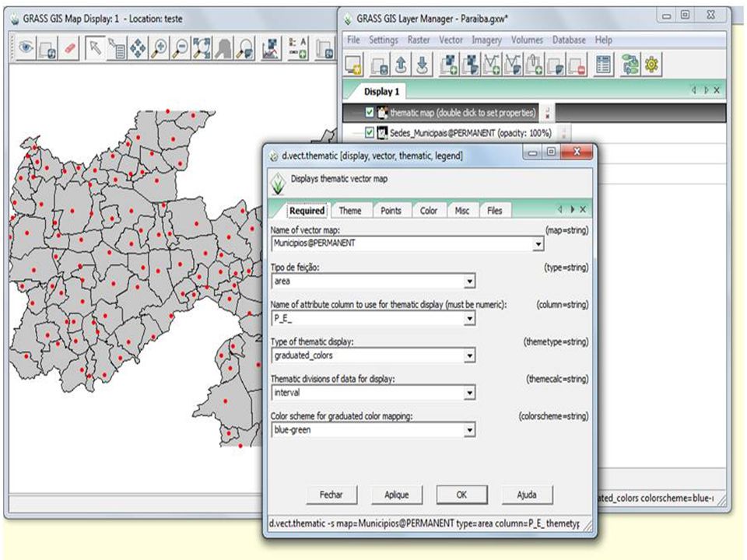The image size is (747, 560).
Task: Open the Raster menu
Action: (x=419, y=40)
